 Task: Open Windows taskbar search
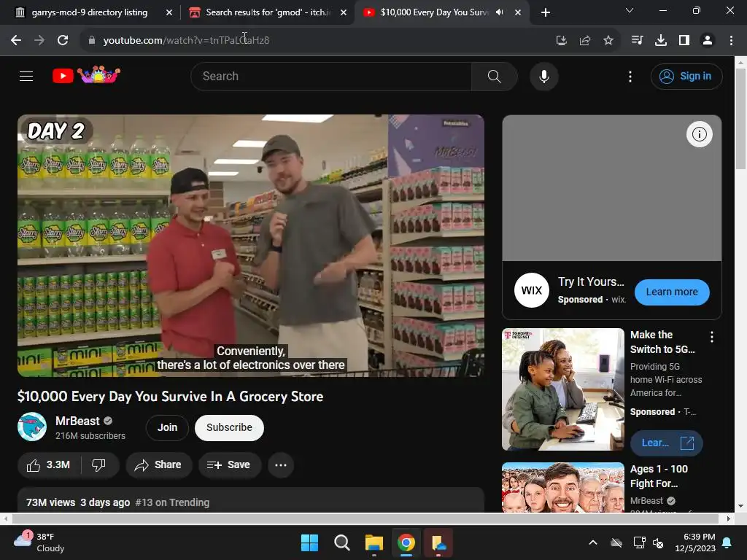tap(341, 542)
